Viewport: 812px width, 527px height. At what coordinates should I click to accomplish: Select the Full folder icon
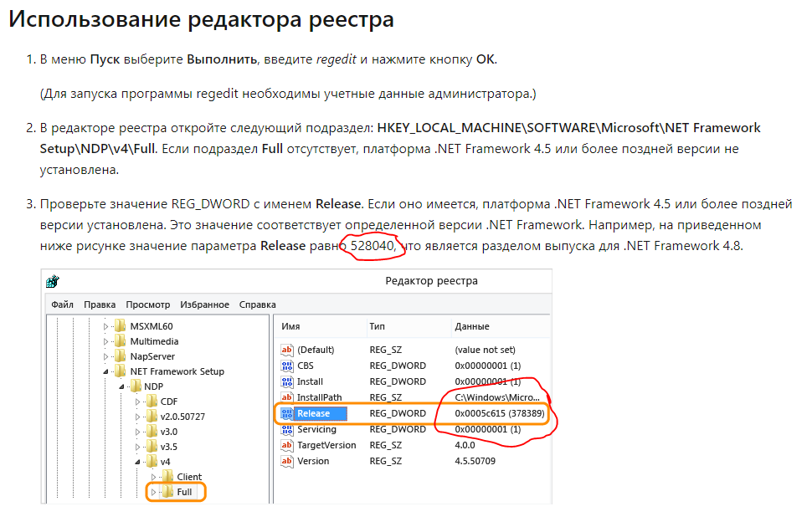[x=167, y=491]
